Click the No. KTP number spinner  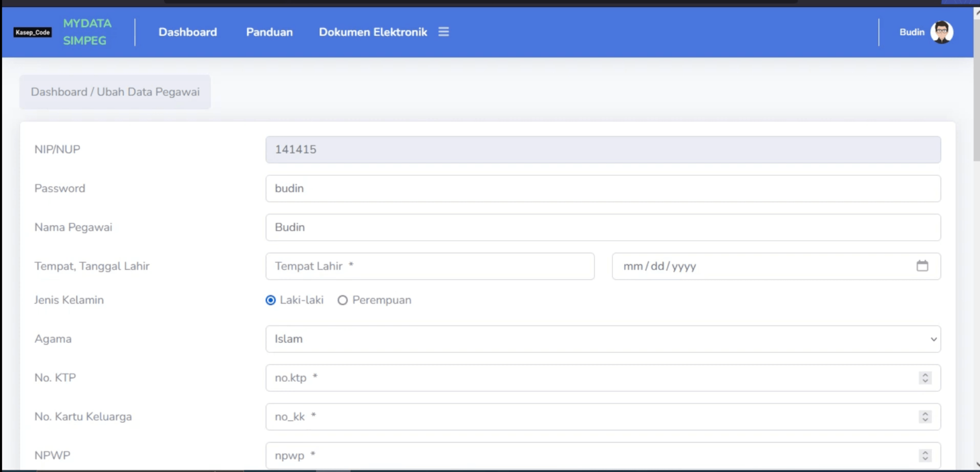coord(925,378)
